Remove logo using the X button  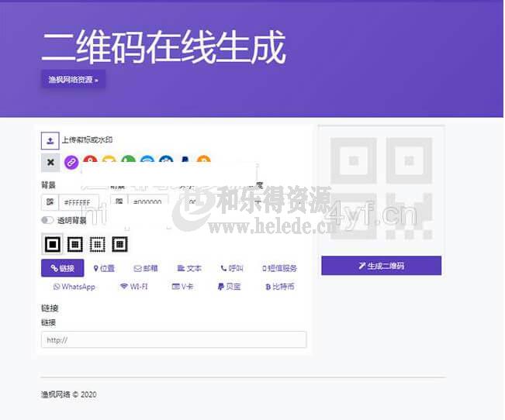(x=50, y=162)
